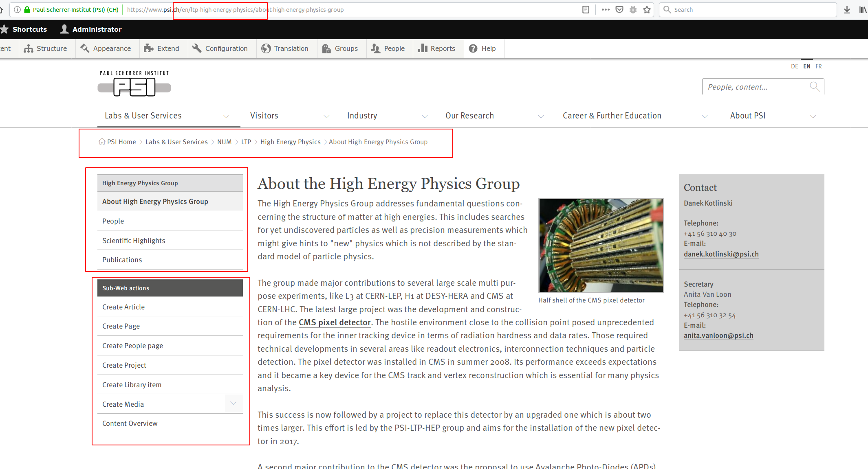Open the CMS pixel detector photo

601,245
